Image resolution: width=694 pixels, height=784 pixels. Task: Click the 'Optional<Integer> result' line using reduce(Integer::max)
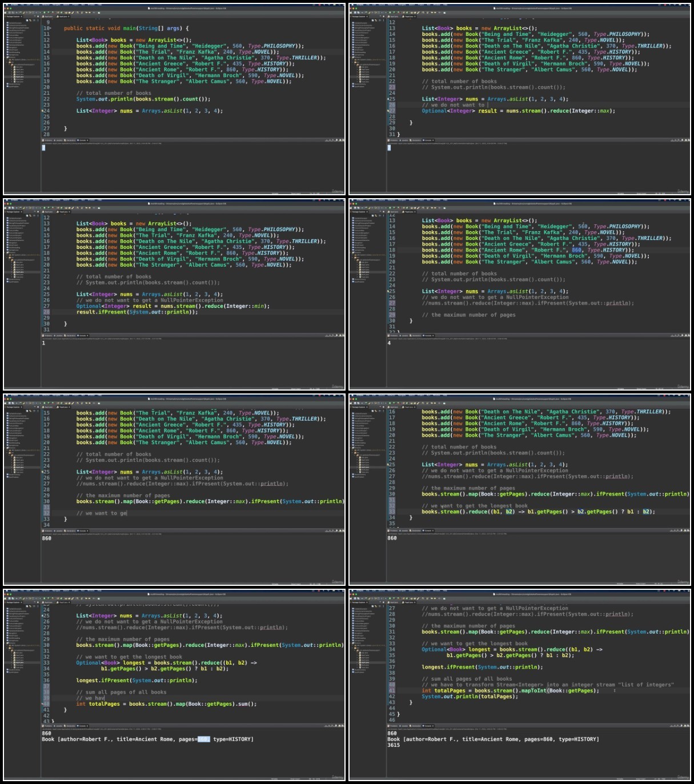tap(519, 111)
